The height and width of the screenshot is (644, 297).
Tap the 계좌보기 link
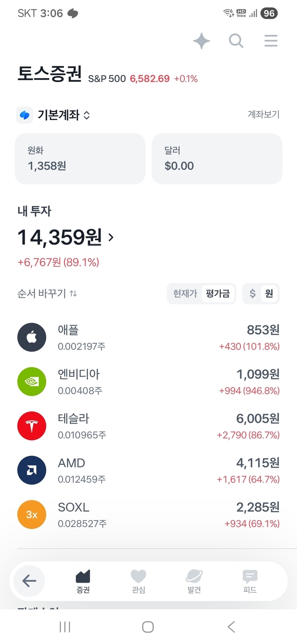point(263,115)
